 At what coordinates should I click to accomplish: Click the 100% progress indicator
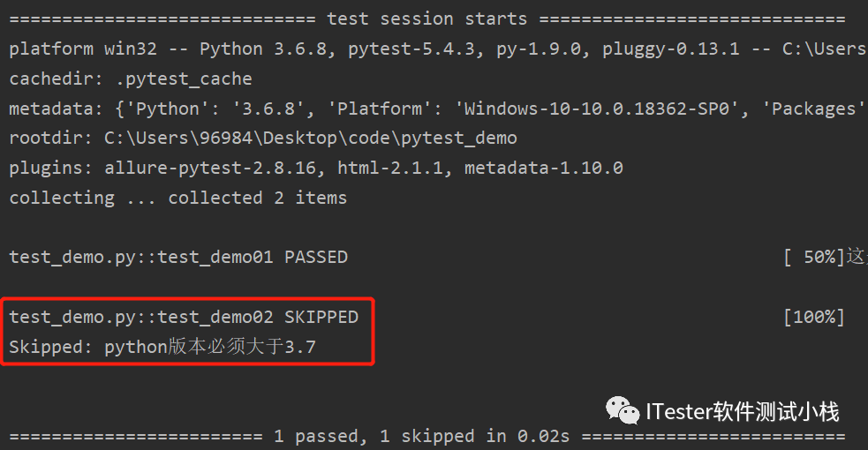[813, 317]
